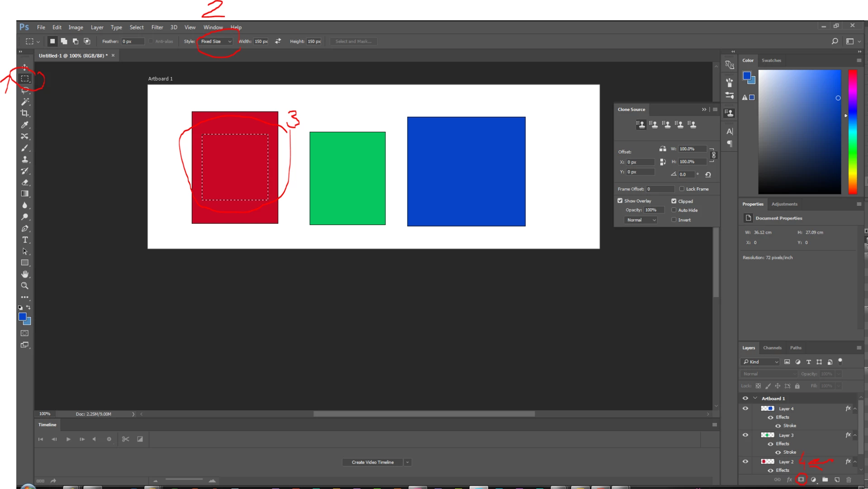
Task: Select the Lasso tool
Action: pos(25,90)
